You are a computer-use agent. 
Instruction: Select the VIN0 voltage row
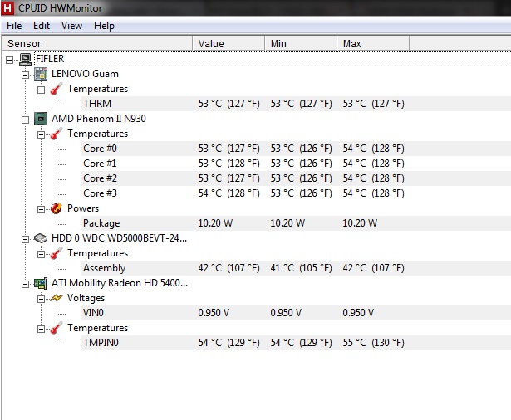click(x=296, y=313)
